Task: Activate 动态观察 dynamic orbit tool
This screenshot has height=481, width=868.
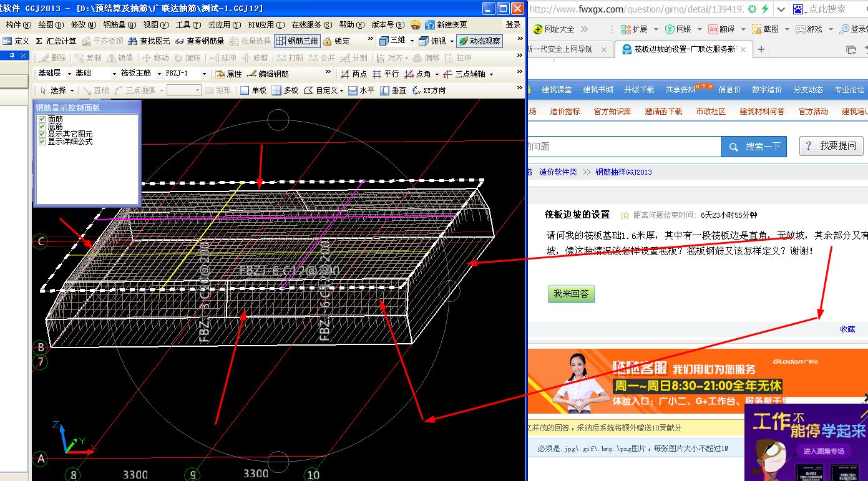Action: point(479,41)
